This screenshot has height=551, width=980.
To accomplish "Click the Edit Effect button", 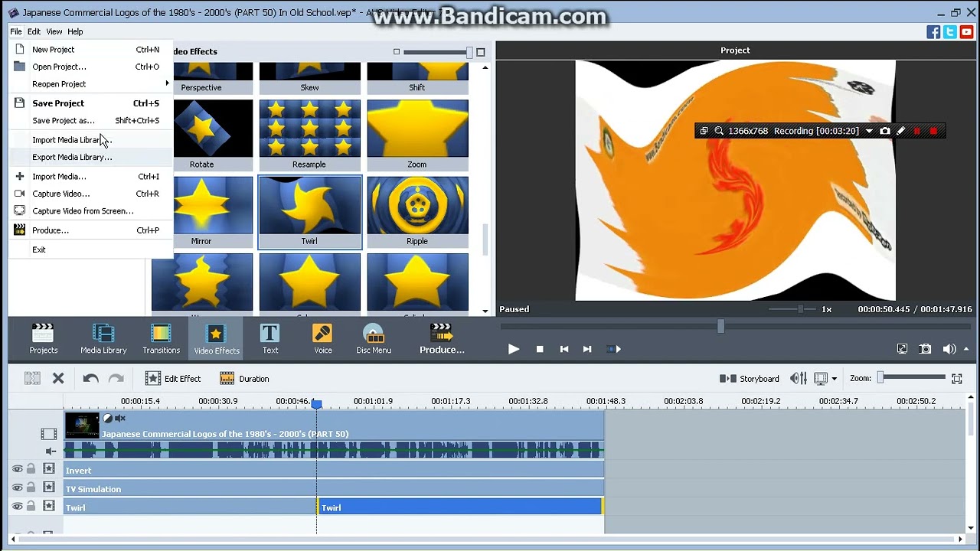I will [x=173, y=378].
